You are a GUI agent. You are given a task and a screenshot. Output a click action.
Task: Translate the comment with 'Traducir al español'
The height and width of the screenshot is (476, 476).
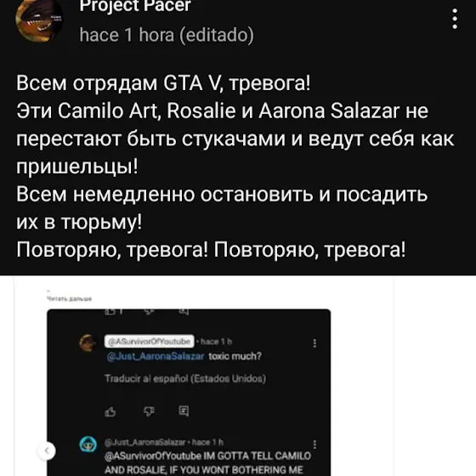click(185, 379)
